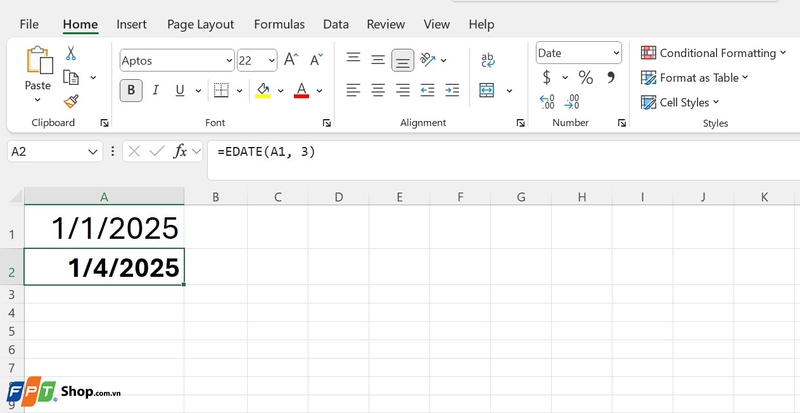
Task: Expand the formula bar fx chevron
Action: 196,152
